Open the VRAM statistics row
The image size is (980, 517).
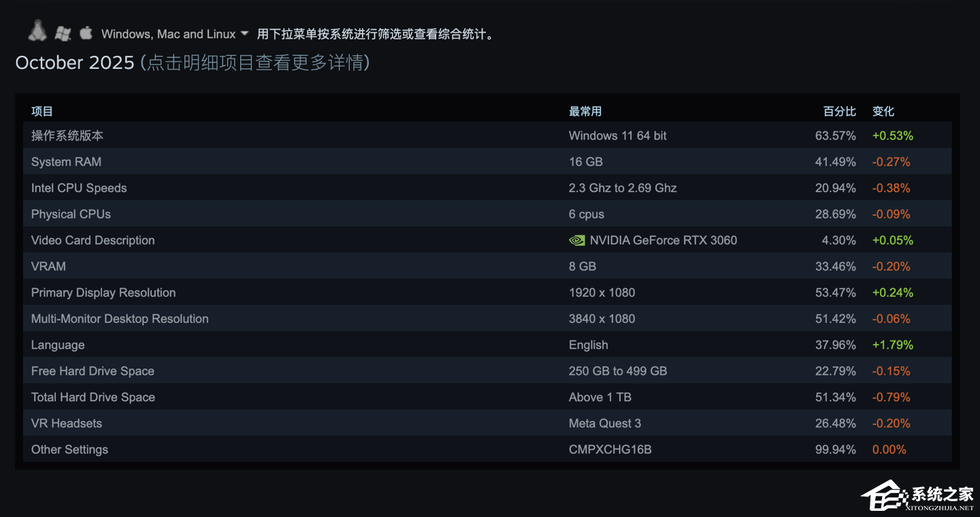point(48,266)
